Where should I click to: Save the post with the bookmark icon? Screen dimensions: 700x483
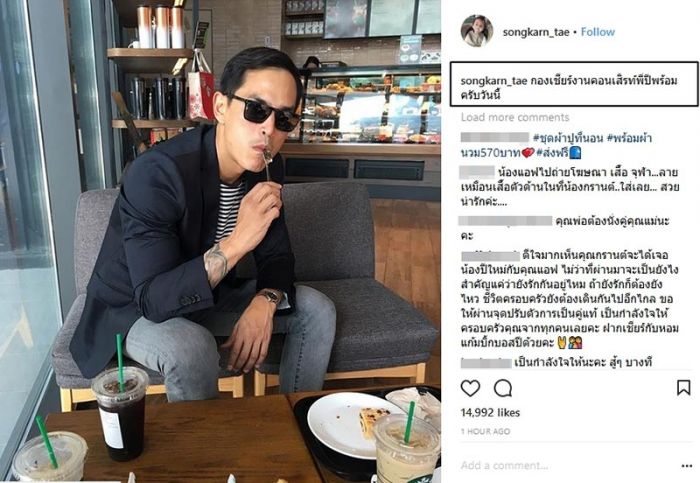click(683, 387)
